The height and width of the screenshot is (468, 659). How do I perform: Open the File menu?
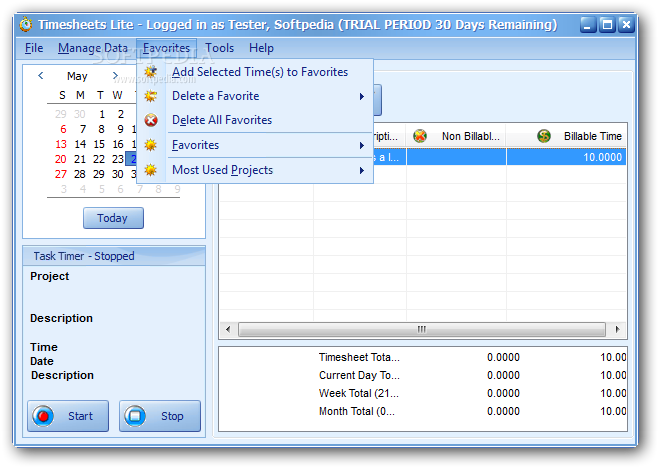point(34,48)
